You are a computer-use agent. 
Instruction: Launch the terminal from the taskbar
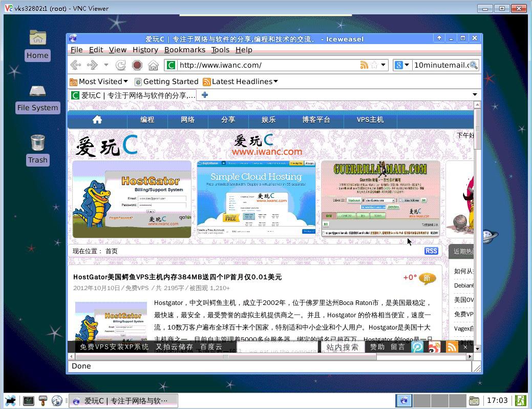click(28, 401)
